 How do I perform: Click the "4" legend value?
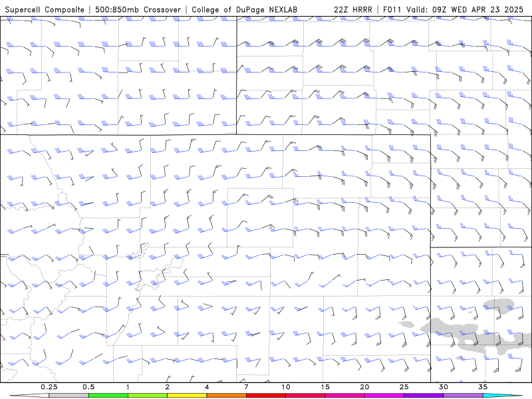pos(207,387)
